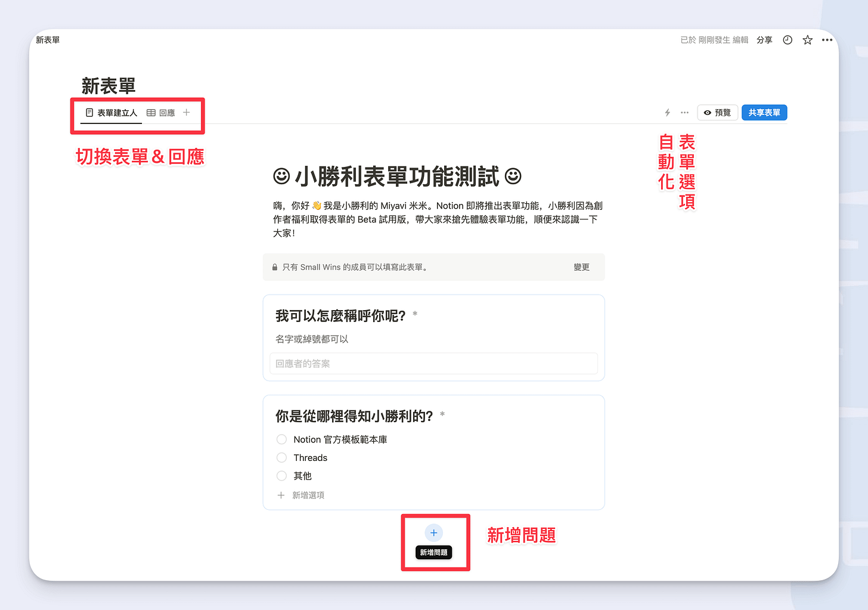Switch to the 表單建立人 tab
The width and height of the screenshot is (868, 610).
(111, 113)
